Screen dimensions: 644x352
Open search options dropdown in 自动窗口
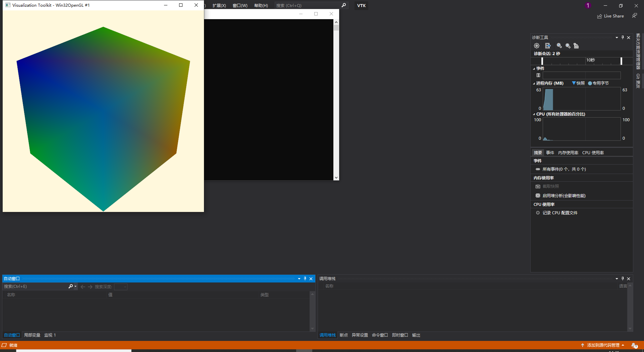click(x=75, y=287)
